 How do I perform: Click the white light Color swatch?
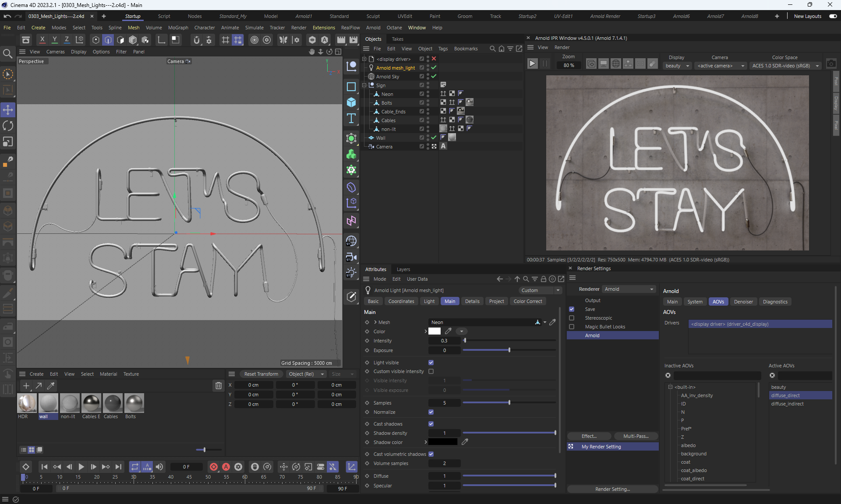[435, 331]
